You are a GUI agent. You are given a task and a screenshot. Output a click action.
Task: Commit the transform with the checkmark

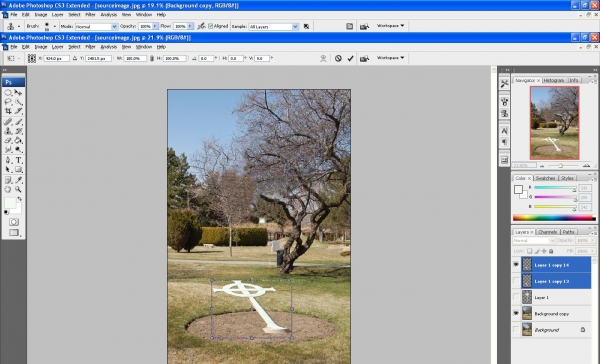pos(350,58)
